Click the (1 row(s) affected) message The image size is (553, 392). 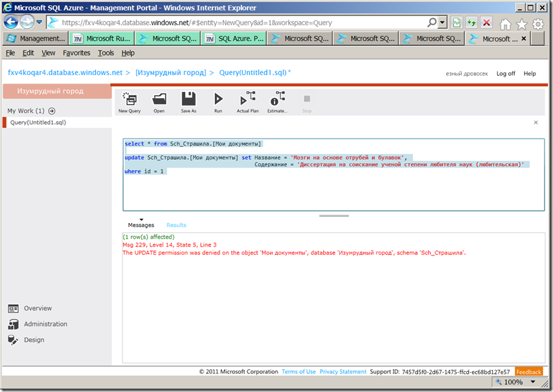coord(148,237)
